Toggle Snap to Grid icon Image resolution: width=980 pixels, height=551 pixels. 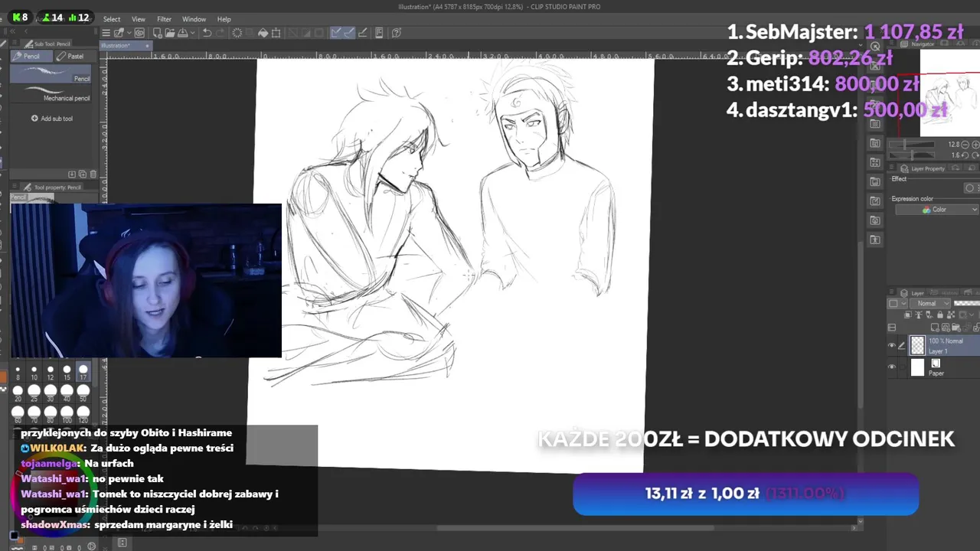tap(363, 32)
